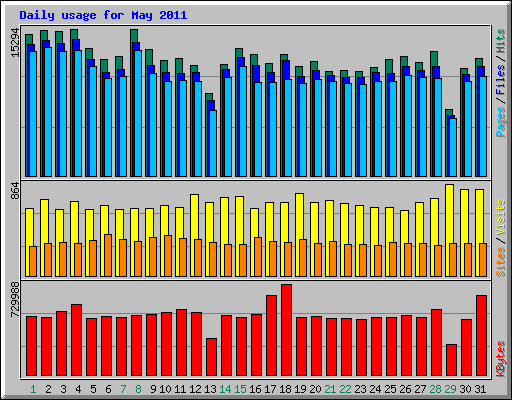
Task: Click the blue Files bar top for day 16
Action: tap(256, 73)
